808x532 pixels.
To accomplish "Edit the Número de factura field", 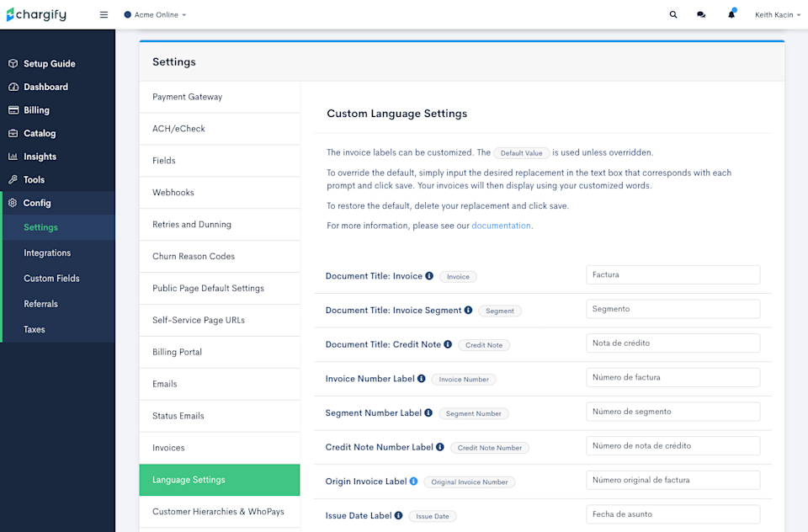I will (673, 377).
